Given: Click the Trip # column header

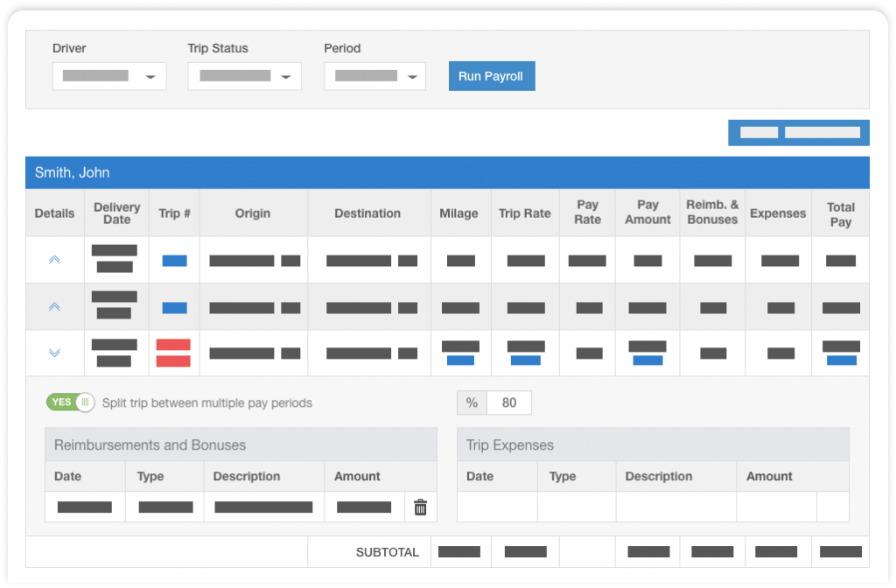Looking at the screenshot, I should pyautogui.click(x=174, y=213).
